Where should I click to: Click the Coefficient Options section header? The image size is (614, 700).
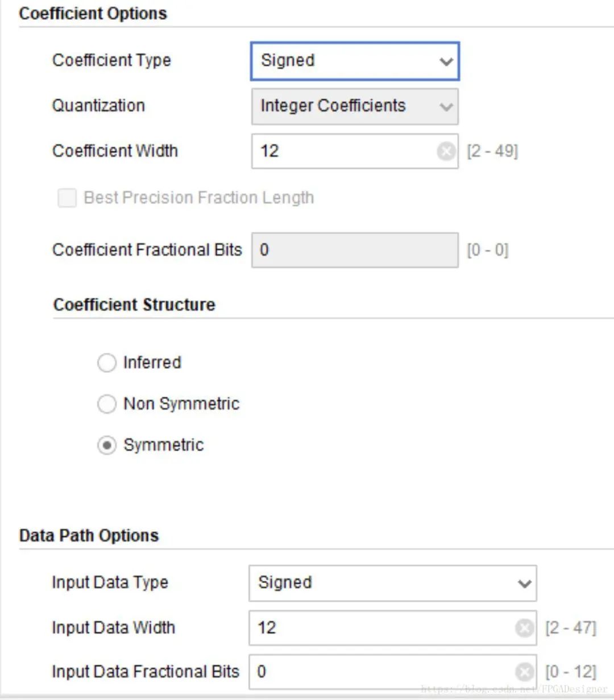(x=93, y=13)
